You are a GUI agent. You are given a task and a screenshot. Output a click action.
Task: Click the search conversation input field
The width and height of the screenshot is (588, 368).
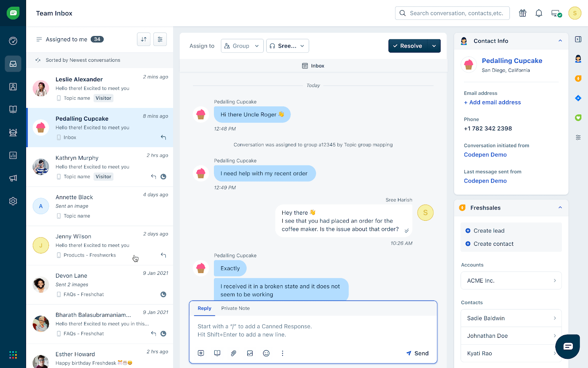click(456, 13)
